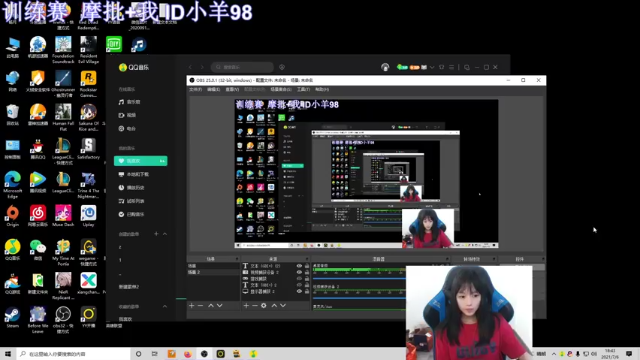Open OBS Scene Collection menu
640x360 pixels.
[281, 89]
